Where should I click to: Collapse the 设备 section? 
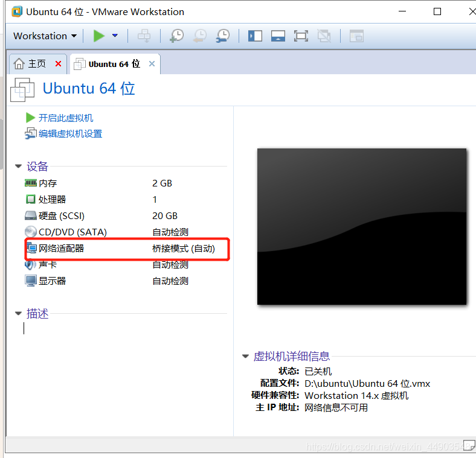(x=18, y=166)
